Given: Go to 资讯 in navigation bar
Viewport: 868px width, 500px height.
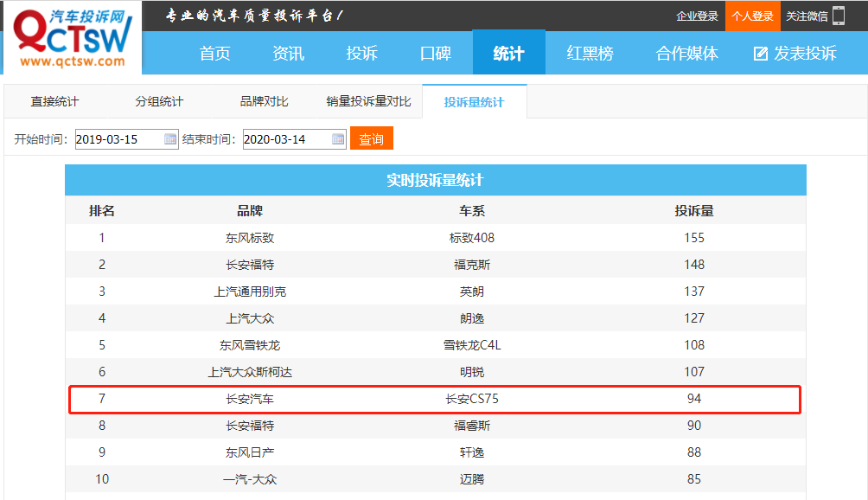Looking at the screenshot, I should pos(288,54).
